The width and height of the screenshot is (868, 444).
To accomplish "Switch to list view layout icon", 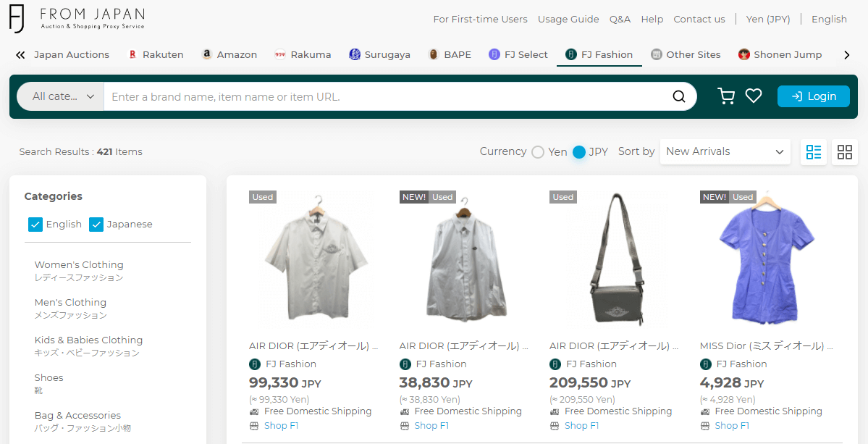I will 814,151.
